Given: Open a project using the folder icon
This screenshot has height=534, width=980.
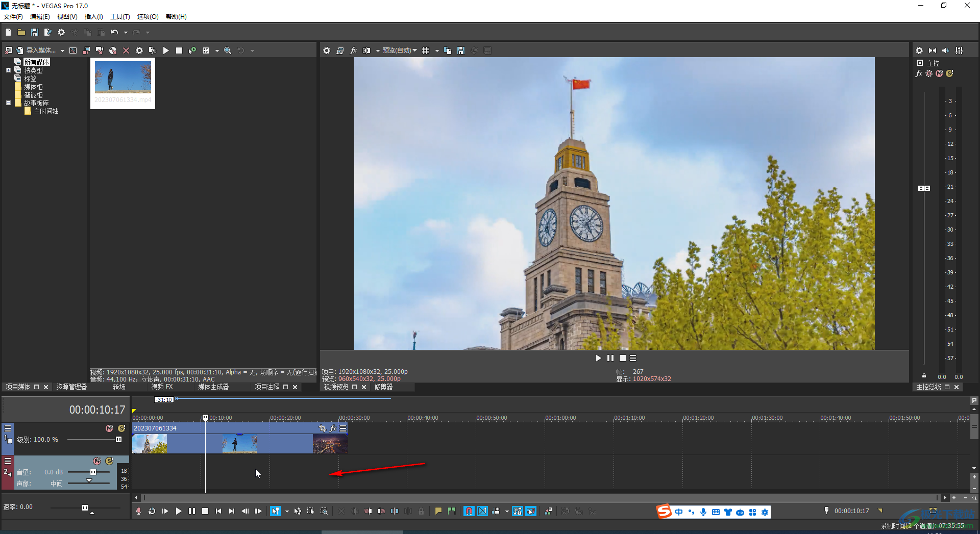Looking at the screenshot, I should coord(21,32).
